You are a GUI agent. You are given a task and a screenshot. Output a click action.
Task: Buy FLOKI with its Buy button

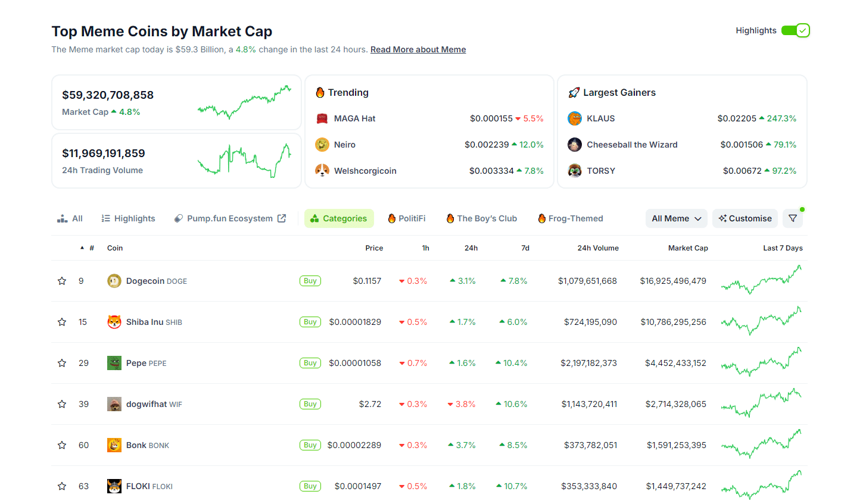tap(310, 486)
